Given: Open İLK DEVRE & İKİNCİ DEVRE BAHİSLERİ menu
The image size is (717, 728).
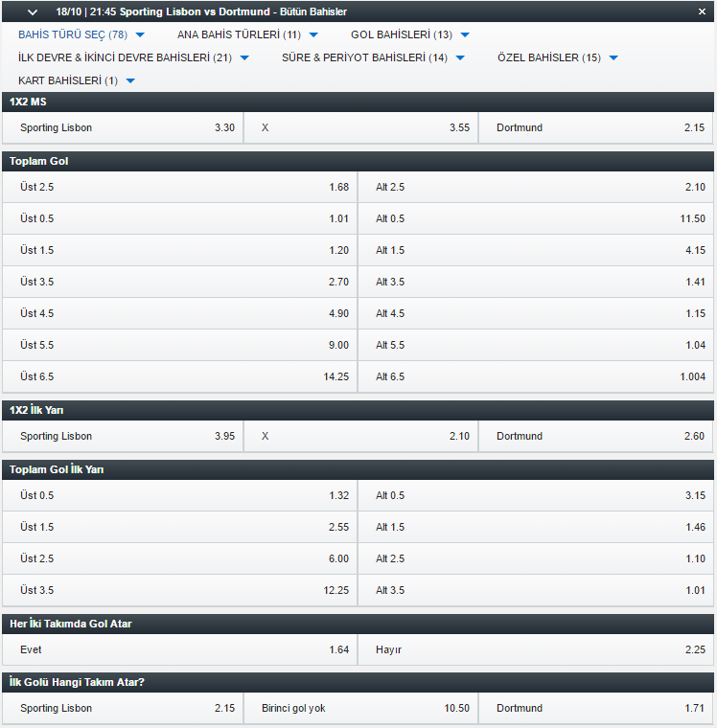Looking at the screenshot, I should click(x=133, y=57).
